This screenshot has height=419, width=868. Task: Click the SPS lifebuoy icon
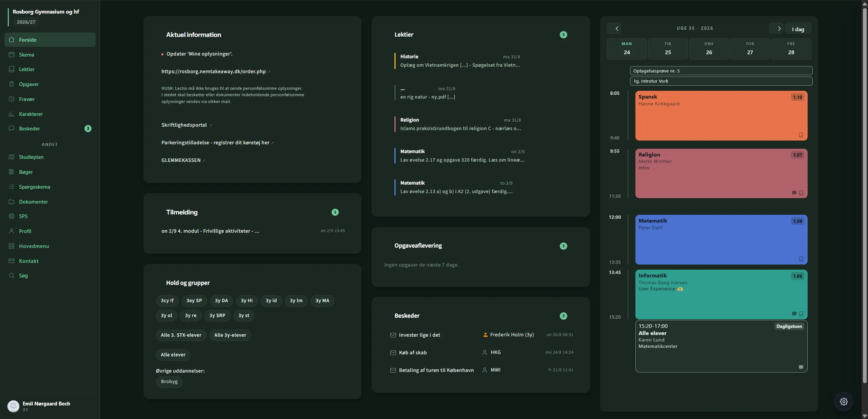click(12, 216)
